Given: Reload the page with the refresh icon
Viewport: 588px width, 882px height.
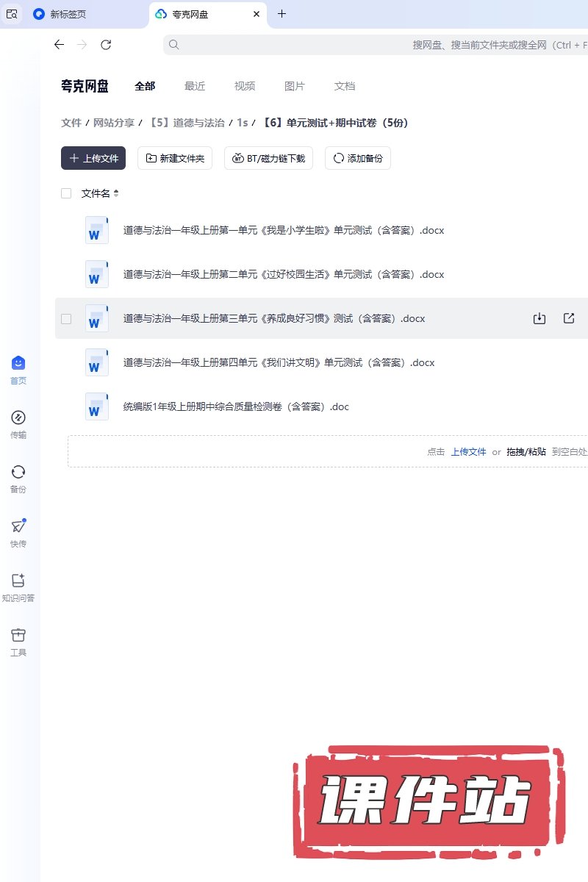Looking at the screenshot, I should click(106, 45).
